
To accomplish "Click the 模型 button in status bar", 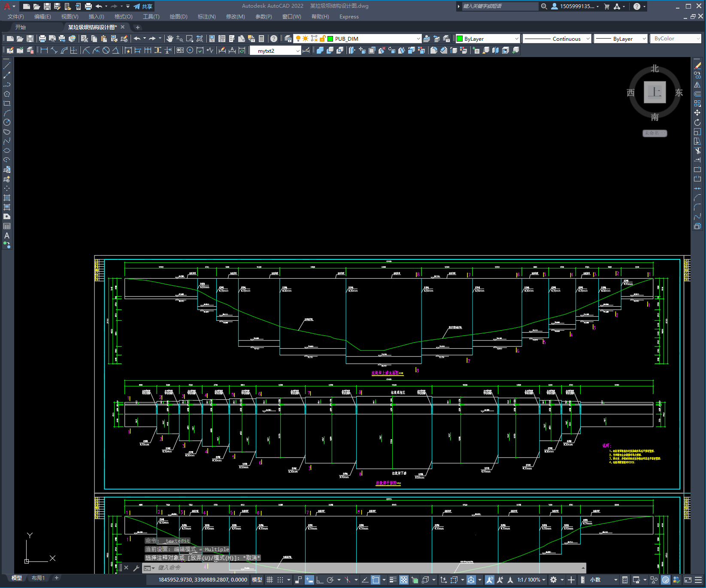I will click(257, 580).
